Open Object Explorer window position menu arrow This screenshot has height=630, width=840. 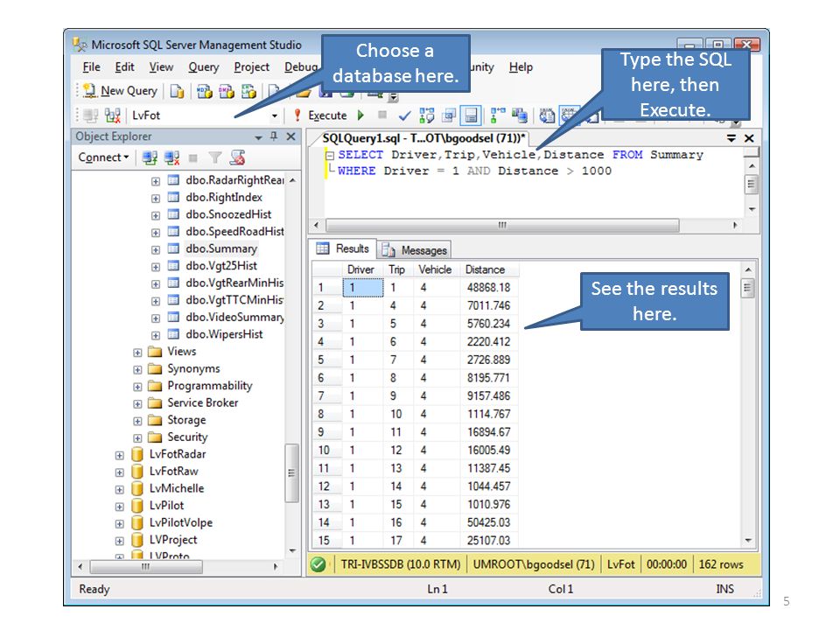coord(259,137)
